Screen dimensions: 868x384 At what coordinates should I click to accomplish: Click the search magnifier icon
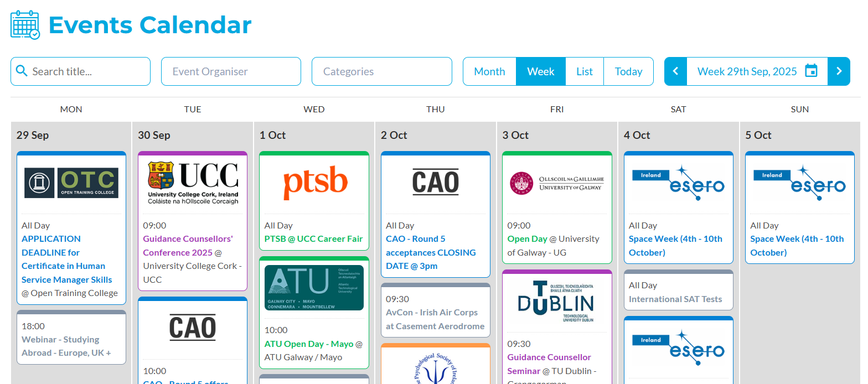22,71
